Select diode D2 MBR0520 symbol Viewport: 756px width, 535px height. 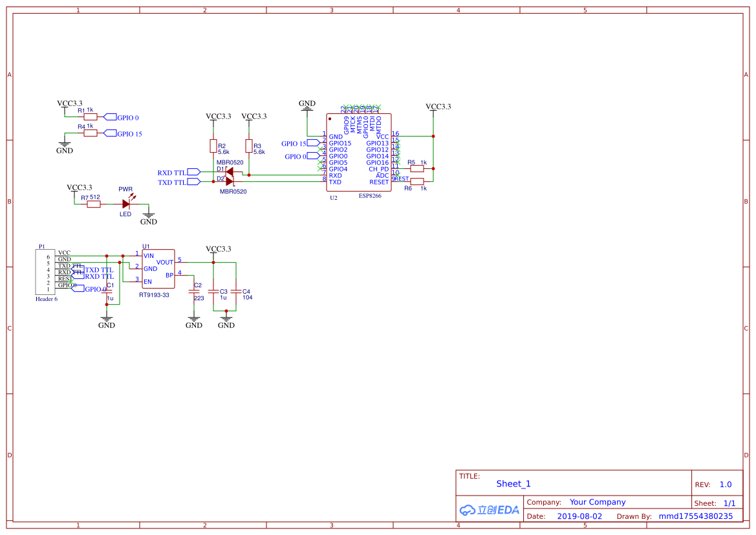point(230,181)
